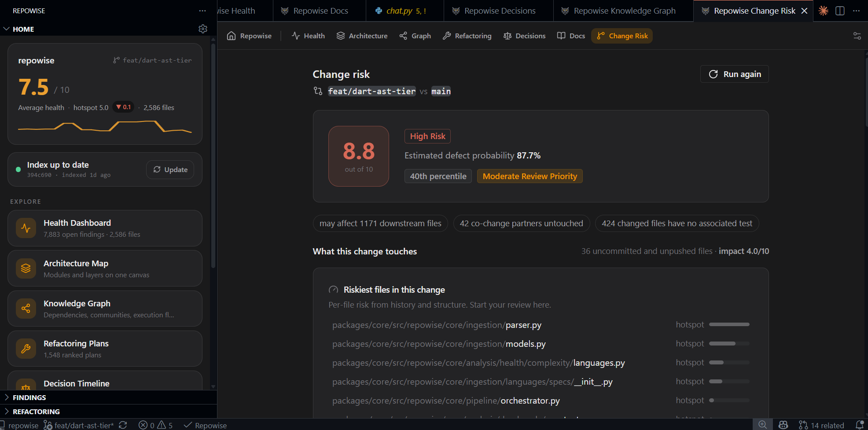This screenshot has width=868, height=430.
Task: Open Health nav item
Action: click(x=308, y=36)
